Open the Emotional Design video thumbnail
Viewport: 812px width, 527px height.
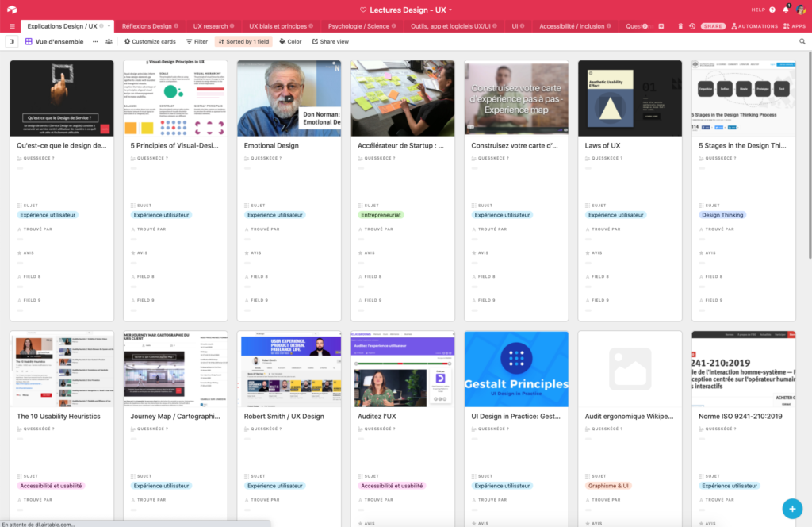pos(289,98)
